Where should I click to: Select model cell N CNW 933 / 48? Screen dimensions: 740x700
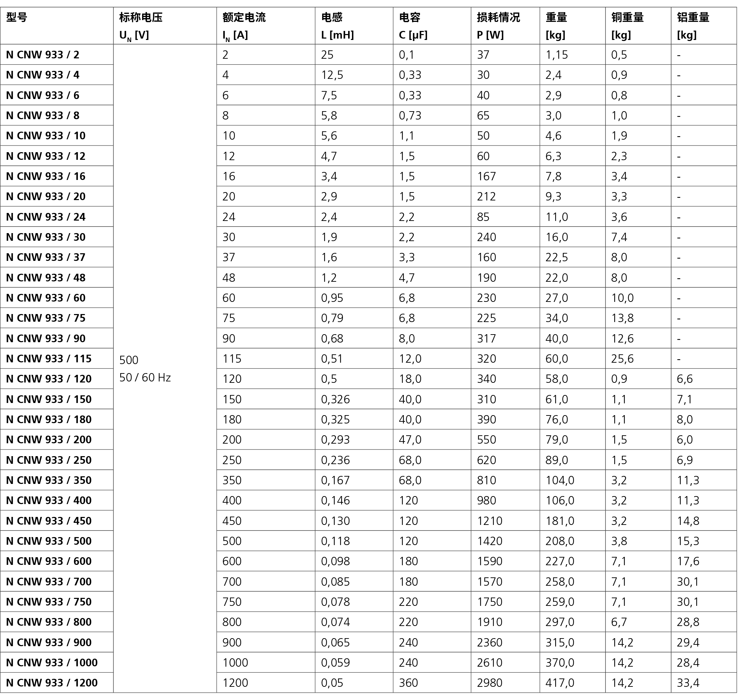[x=57, y=277]
